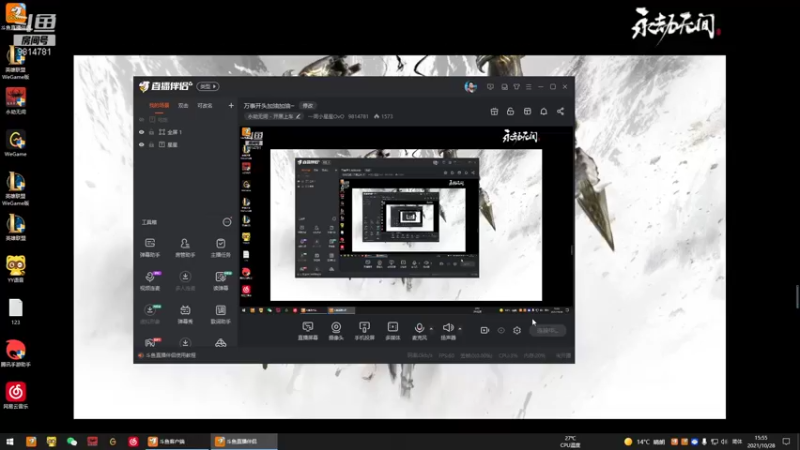Viewport: 800px width, 450px height.
Task: Click the share icon in header toolbar
Action: 560,111
